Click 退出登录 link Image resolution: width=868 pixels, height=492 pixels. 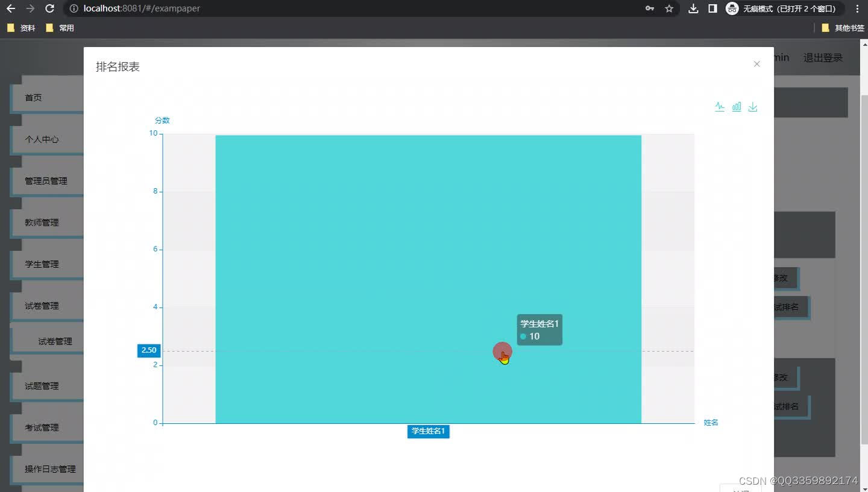click(x=823, y=58)
